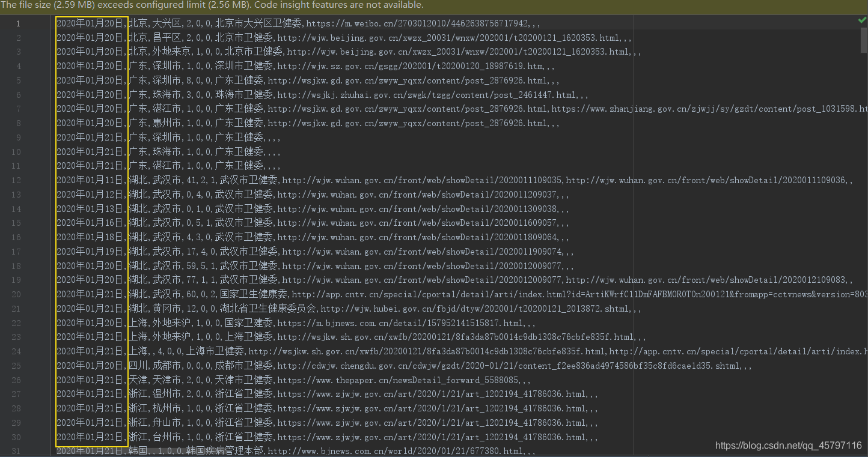868x457 pixels.
Task: Click 外地来京 on line 3
Action: click(171, 52)
